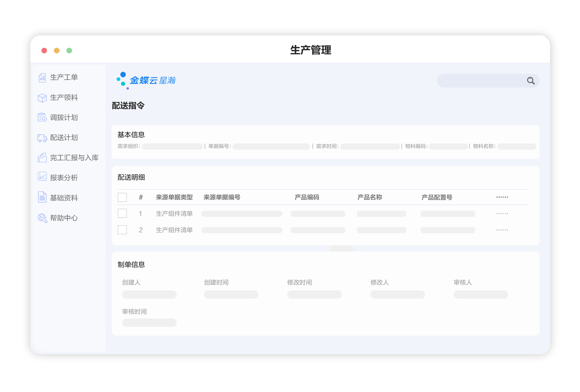Click the 物料名称 field
The width and height of the screenshot is (580, 392).
[517, 146]
